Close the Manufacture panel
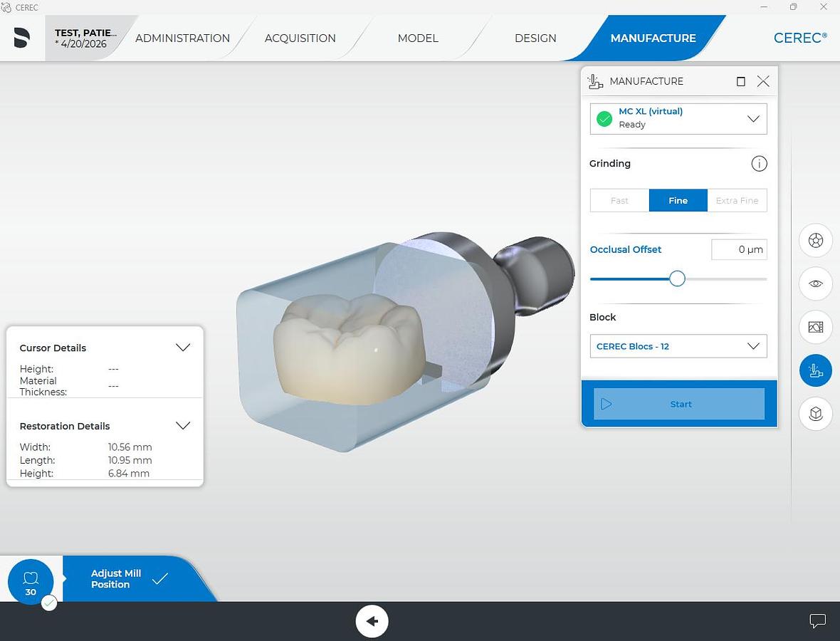The image size is (840, 641). click(x=763, y=81)
